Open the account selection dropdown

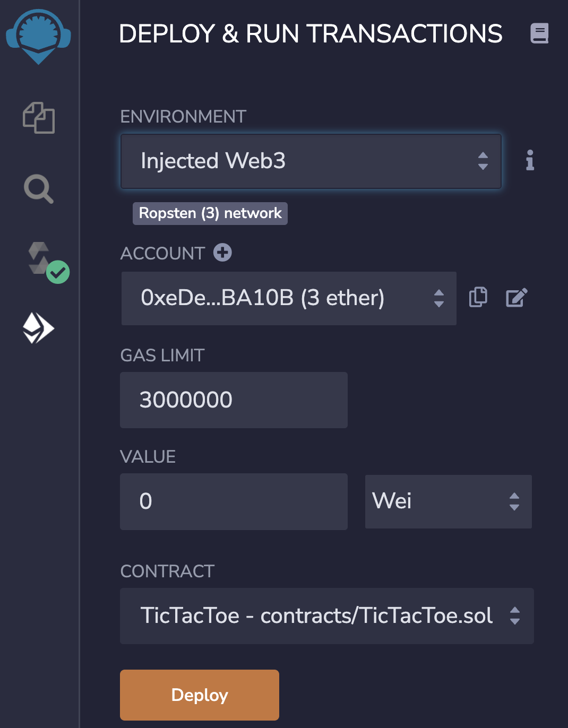click(x=289, y=298)
